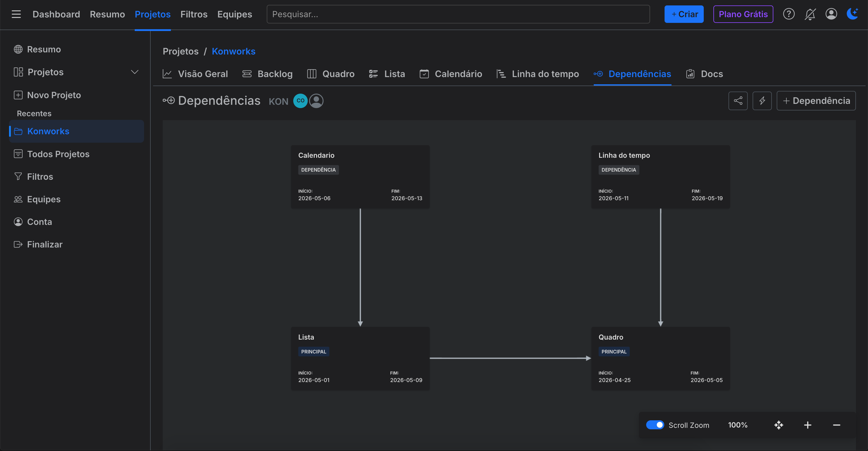Turn off the Scroll Zoom switch
This screenshot has width=868, height=451.
point(655,425)
